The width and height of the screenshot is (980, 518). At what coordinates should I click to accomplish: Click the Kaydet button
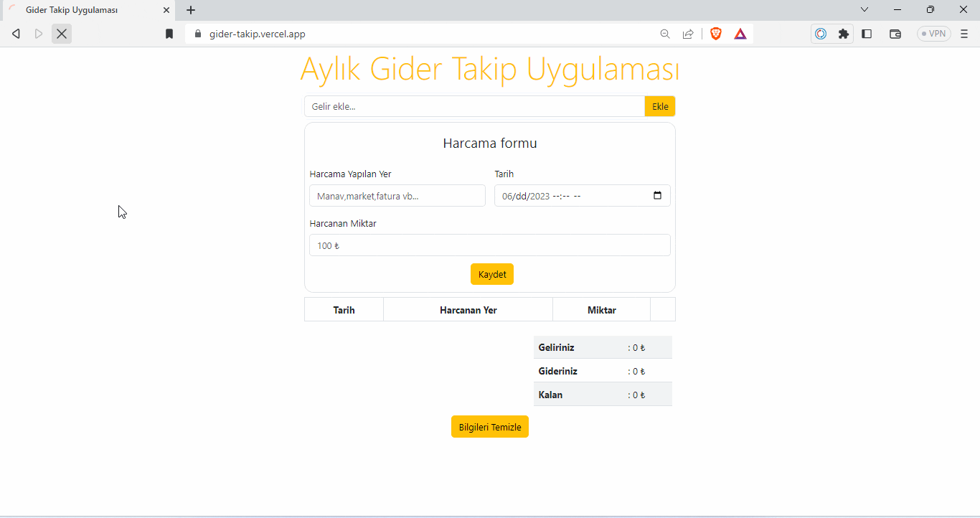pos(492,274)
